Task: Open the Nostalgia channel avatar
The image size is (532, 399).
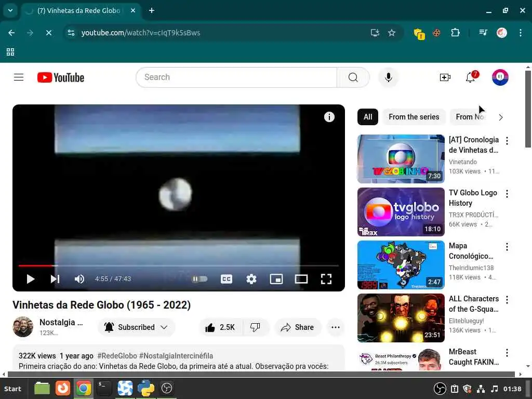Action: click(23, 327)
